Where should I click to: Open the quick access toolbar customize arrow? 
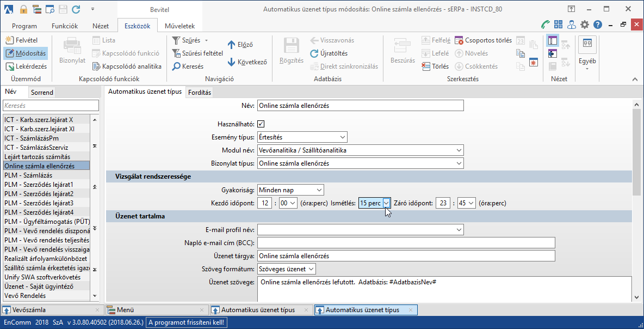93,9
